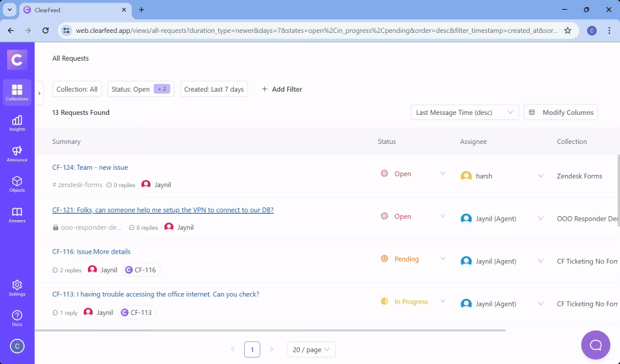620x364 pixels.
Task: Open Settings gear in sidebar
Action: 17,287
